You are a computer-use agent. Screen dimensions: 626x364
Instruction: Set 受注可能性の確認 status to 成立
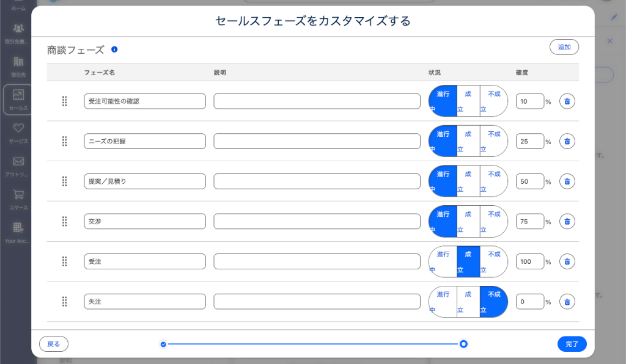468,101
